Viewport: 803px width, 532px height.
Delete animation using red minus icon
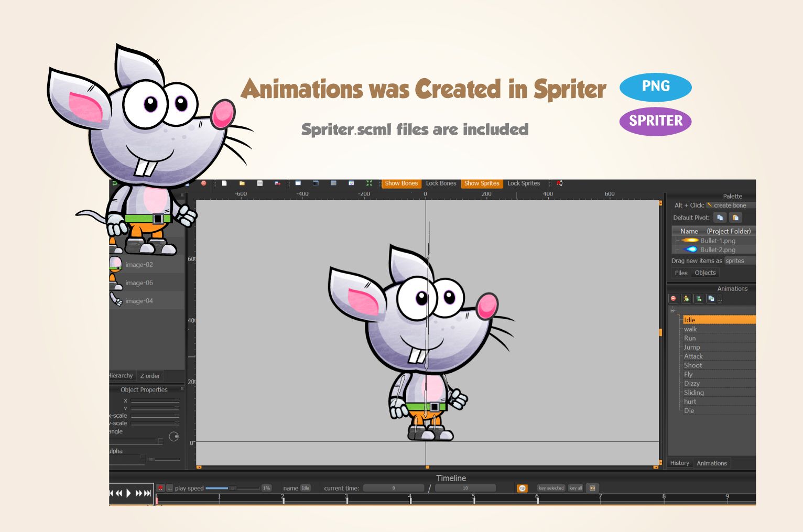(674, 299)
